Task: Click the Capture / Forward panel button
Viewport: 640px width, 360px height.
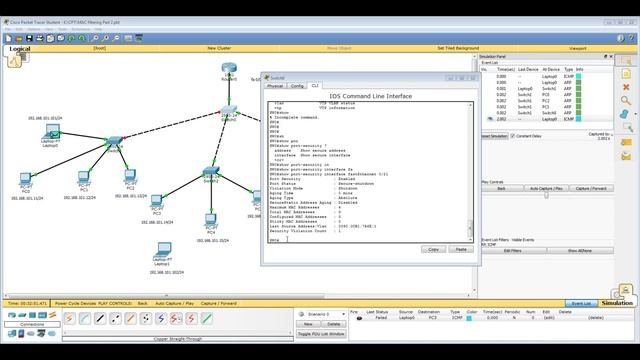Action: click(x=591, y=189)
